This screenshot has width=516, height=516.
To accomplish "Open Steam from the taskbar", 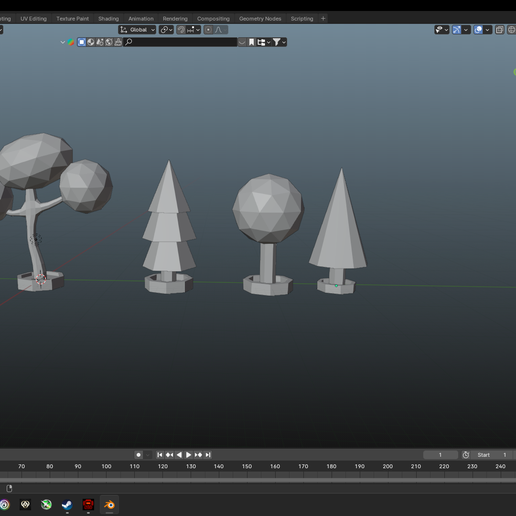I will click(67, 505).
